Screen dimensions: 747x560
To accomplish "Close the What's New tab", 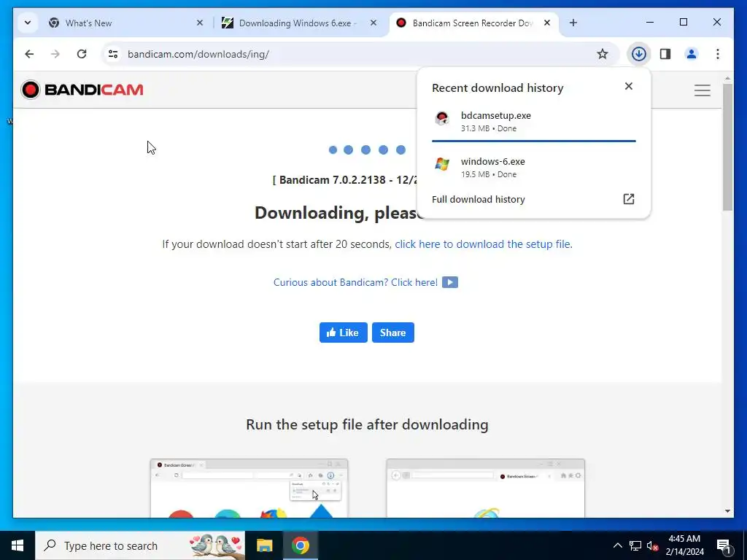I will [x=200, y=23].
